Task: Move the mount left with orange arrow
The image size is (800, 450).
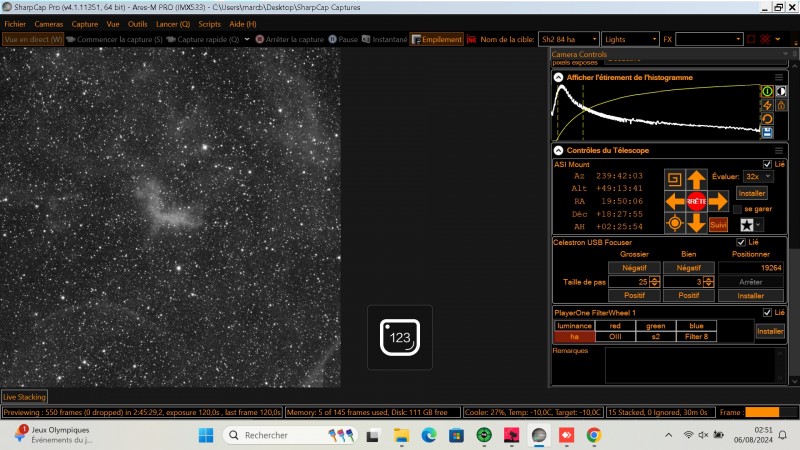Action: (x=675, y=202)
